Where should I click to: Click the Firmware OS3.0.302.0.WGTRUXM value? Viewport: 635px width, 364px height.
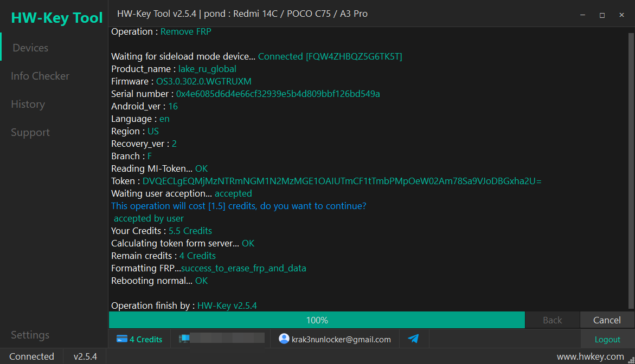point(204,81)
